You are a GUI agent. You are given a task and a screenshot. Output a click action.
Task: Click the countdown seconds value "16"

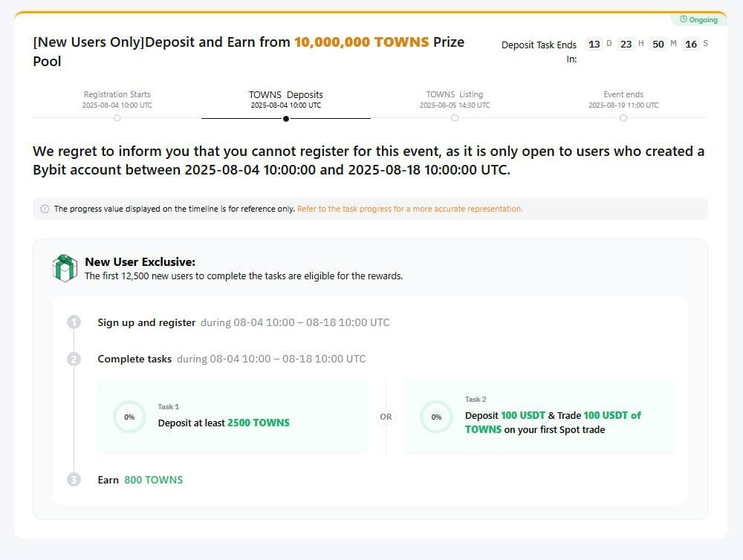pos(691,44)
